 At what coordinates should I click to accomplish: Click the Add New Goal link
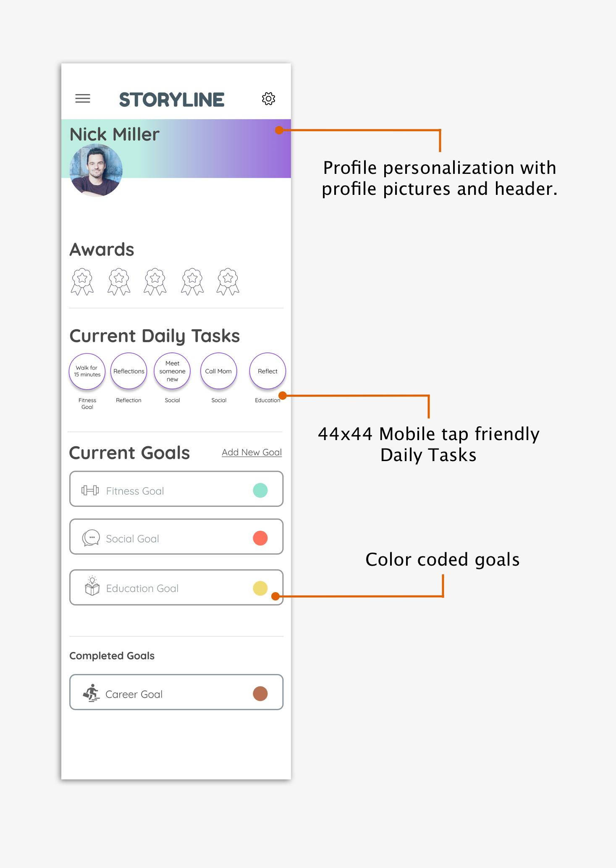pos(252,452)
